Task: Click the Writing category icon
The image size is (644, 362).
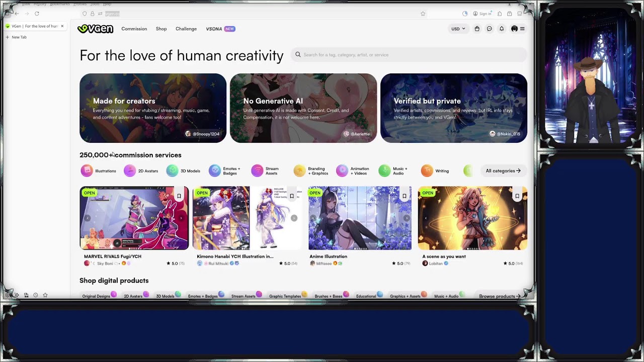Action: (427, 171)
